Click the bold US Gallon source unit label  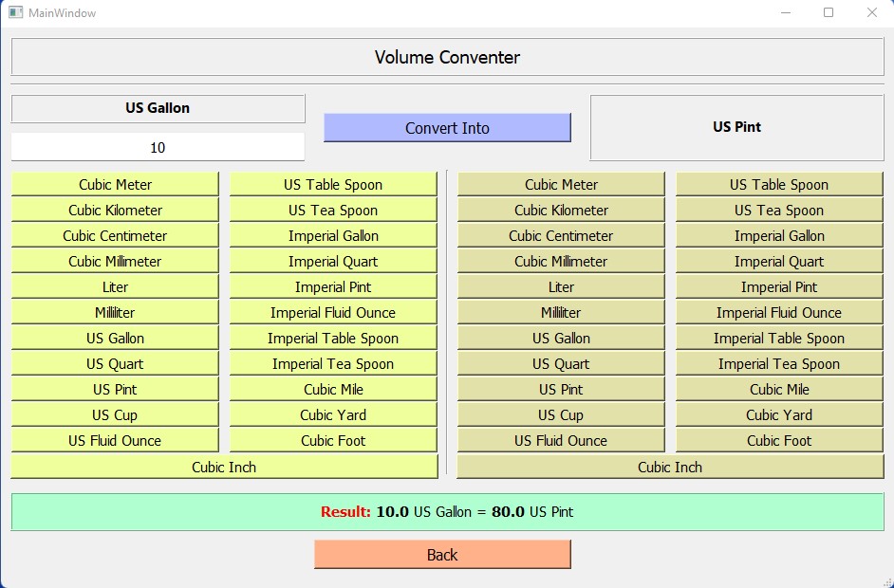pos(158,108)
